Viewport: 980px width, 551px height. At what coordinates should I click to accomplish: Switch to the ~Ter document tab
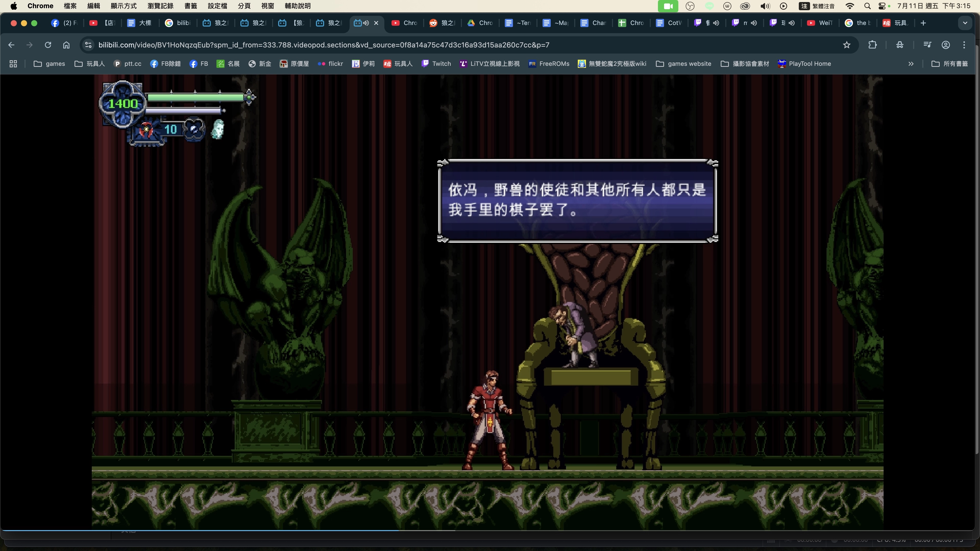pyautogui.click(x=518, y=23)
